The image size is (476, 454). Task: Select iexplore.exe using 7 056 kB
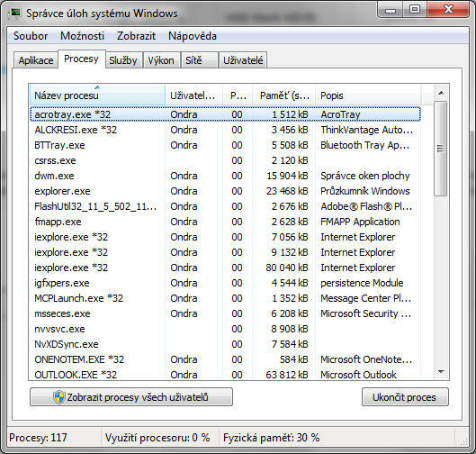coord(225,237)
